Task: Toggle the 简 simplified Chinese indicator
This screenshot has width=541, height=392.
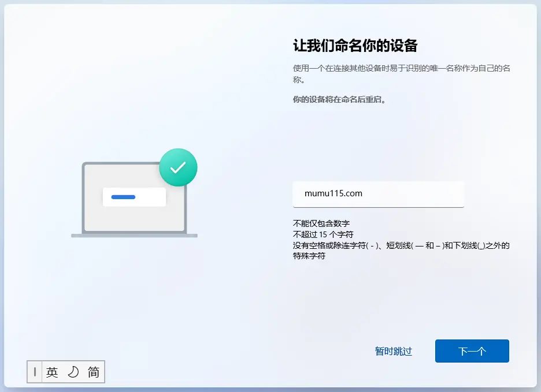Action: pos(94,372)
